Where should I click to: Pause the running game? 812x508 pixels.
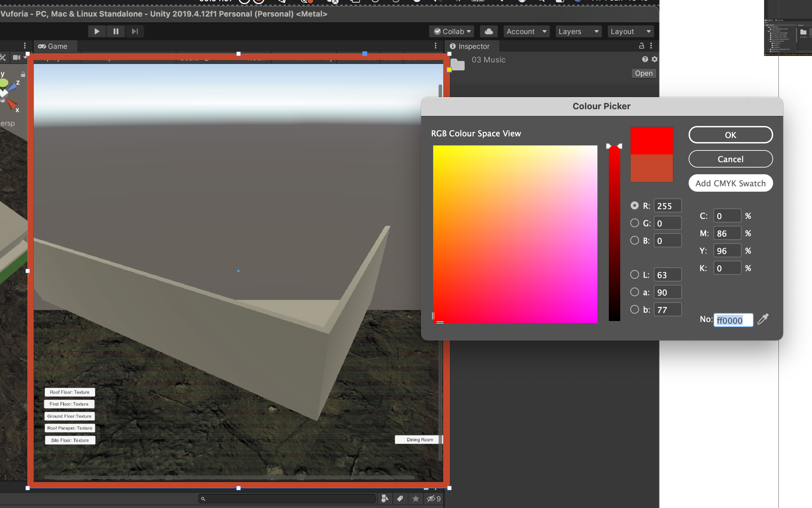point(116,31)
